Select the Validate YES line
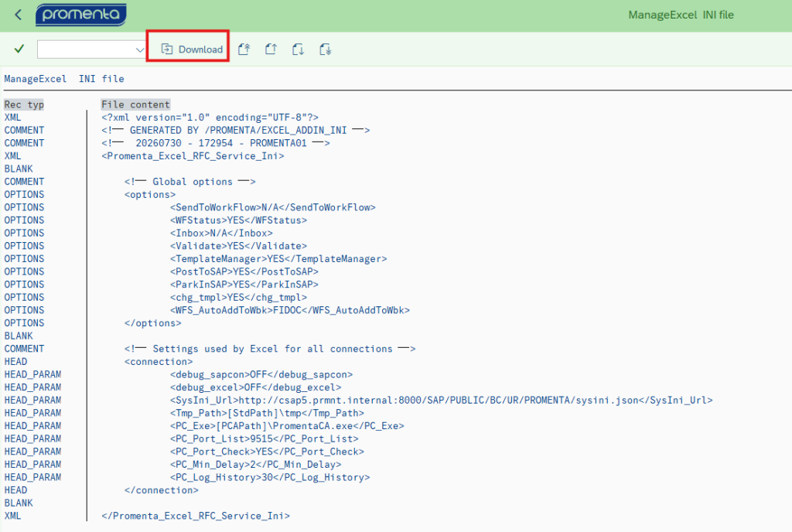The height and width of the screenshot is (532, 792). [238, 247]
